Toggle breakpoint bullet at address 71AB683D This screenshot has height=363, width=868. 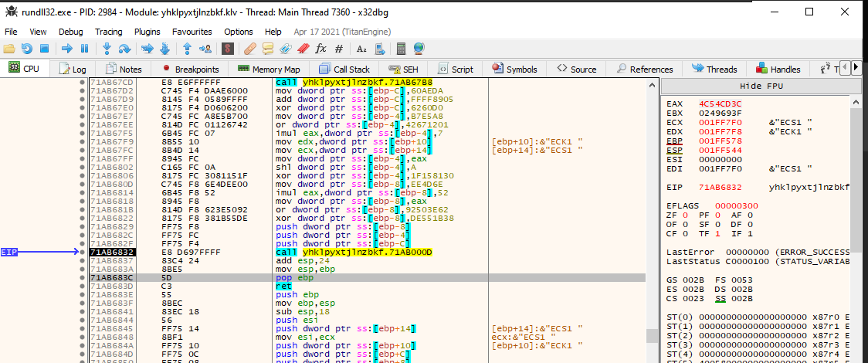click(83, 286)
